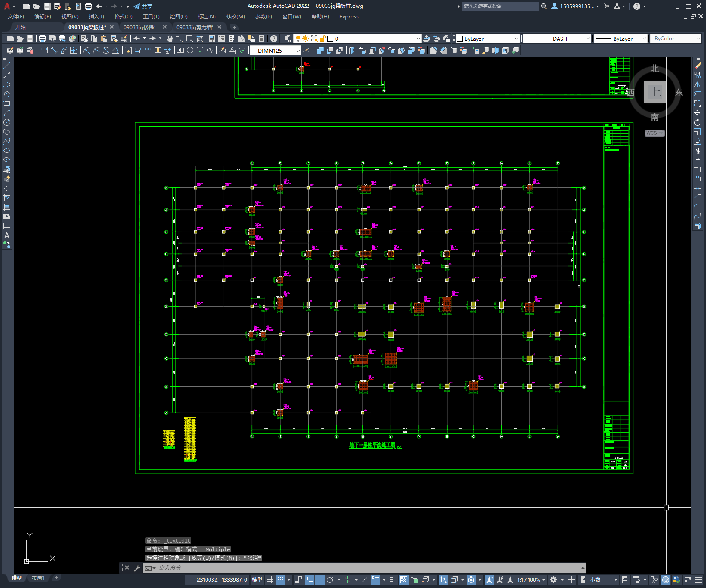
Task: Switch to the 09033jg楼梯 drawing tab
Action: 139,27
